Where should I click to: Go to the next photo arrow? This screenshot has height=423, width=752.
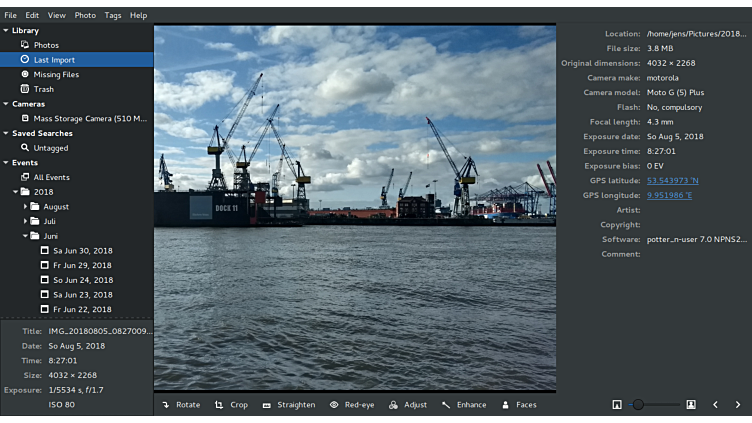click(738, 405)
